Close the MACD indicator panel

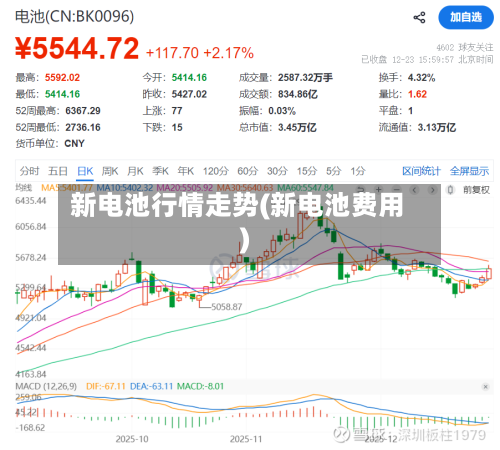click(x=485, y=387)
